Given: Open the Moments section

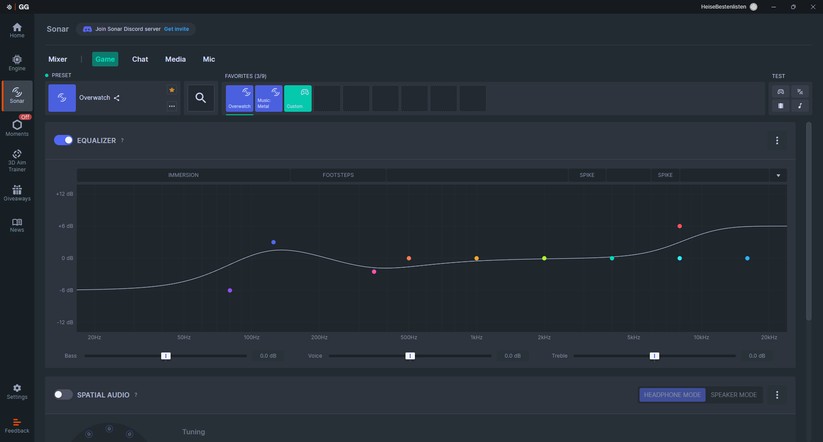Looking at the screenshot, I should point(17,128).
